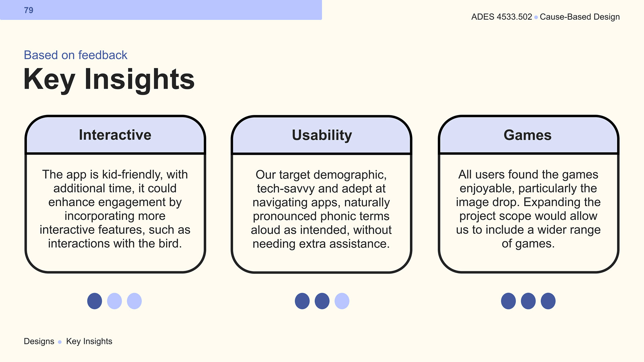Click the large Key Insights title
The width and height of the screenshot is (644, 362).
(x=109, y=79)
